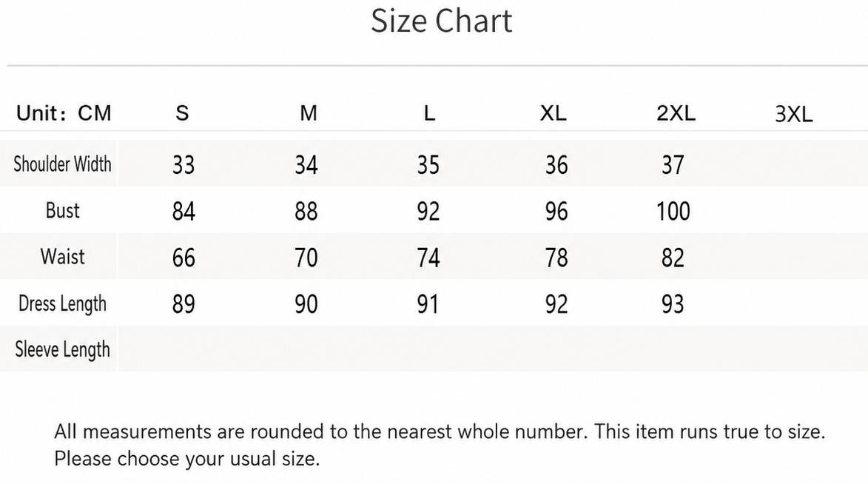Select the XL size column header

(553, 113)
